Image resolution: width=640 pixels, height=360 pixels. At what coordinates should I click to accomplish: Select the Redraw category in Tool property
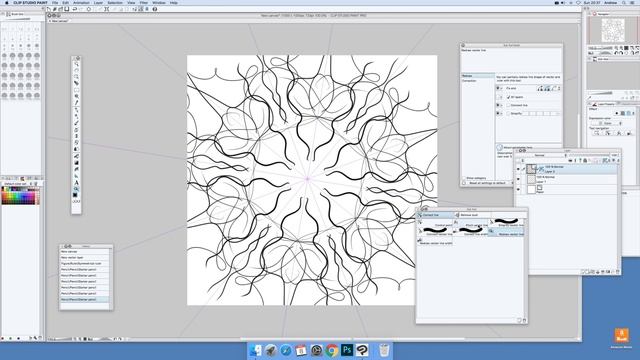477,76
